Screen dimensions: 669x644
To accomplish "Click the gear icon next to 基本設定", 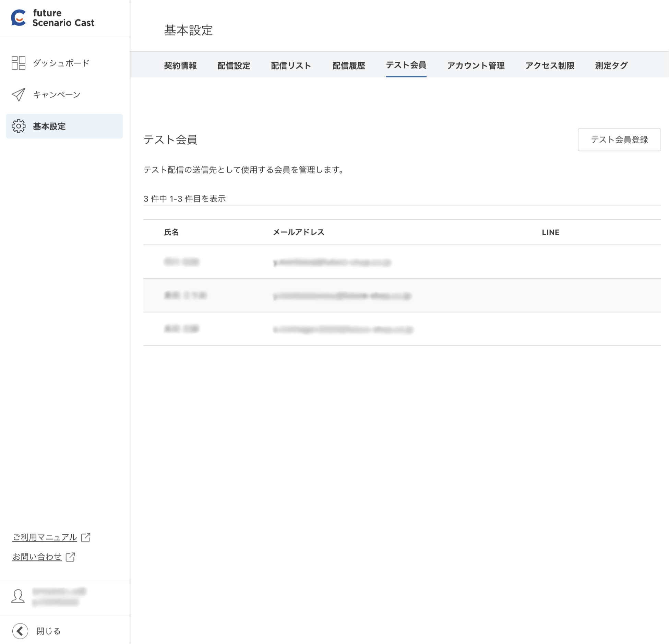I will click(x=19, y=126).
